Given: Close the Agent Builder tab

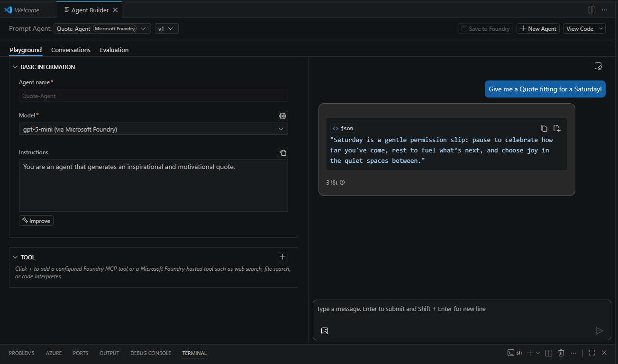Looking at the screenshot, I should [115, 10].
